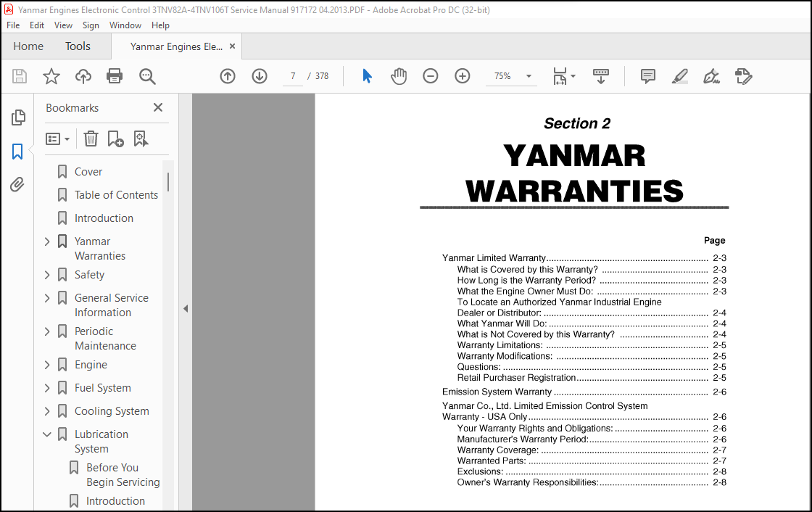
Task: Go to previous page arrow
Action: pos(228,76)
